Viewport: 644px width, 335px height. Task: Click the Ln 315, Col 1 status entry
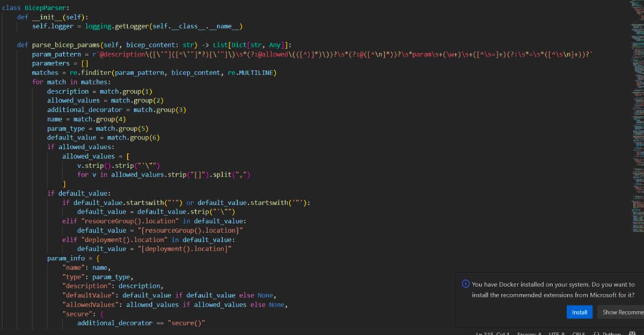pyautogui.click(x=494, y=333)
